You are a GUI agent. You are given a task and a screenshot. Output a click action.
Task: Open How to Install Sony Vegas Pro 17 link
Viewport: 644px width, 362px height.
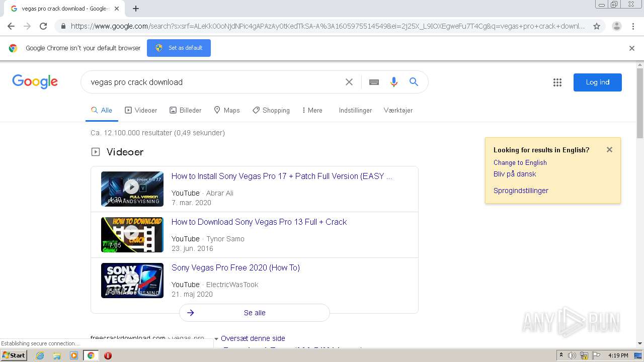click(282, 176)
